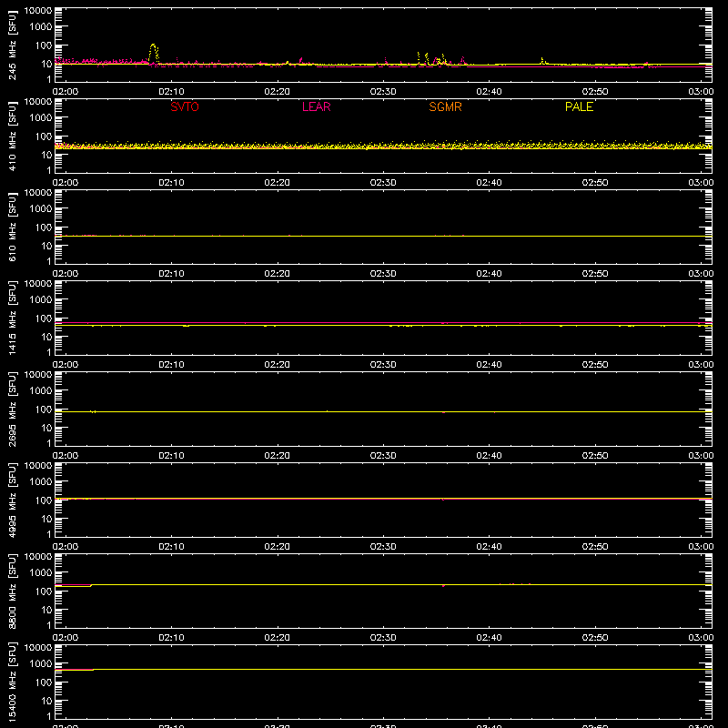Select the 410 MHz [SFU] axis title
The width and height of the screenshot is (728, 728).
(x=12, y=136)
